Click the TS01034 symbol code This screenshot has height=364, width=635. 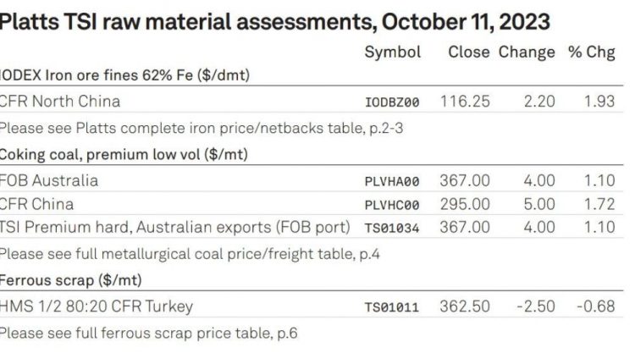[392, 228]
